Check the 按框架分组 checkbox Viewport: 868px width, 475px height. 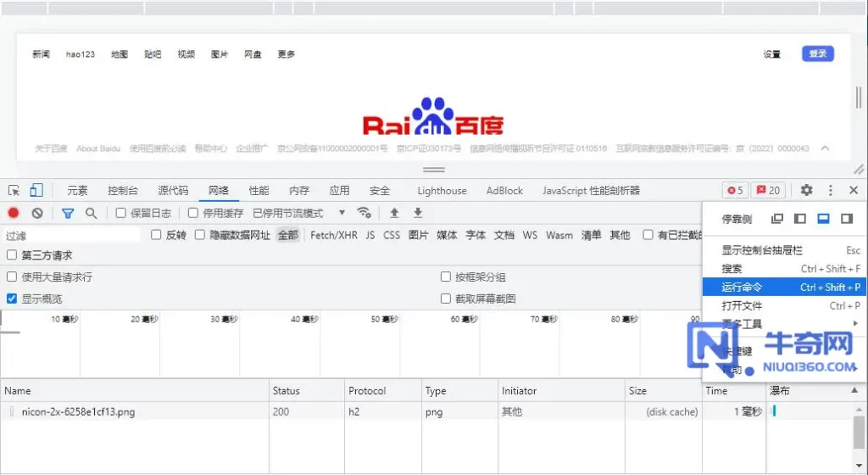tap(446, 277)
